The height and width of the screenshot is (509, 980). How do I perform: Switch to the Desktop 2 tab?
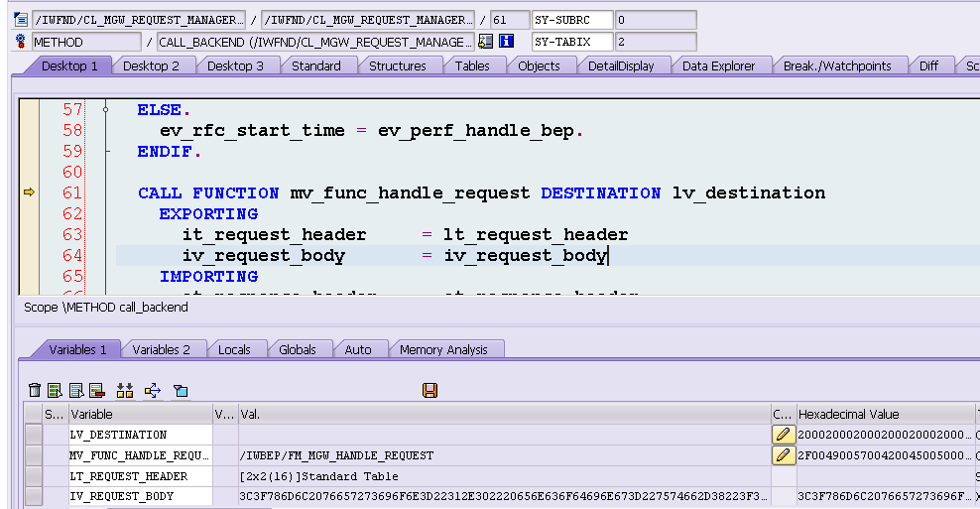[151, 65]
